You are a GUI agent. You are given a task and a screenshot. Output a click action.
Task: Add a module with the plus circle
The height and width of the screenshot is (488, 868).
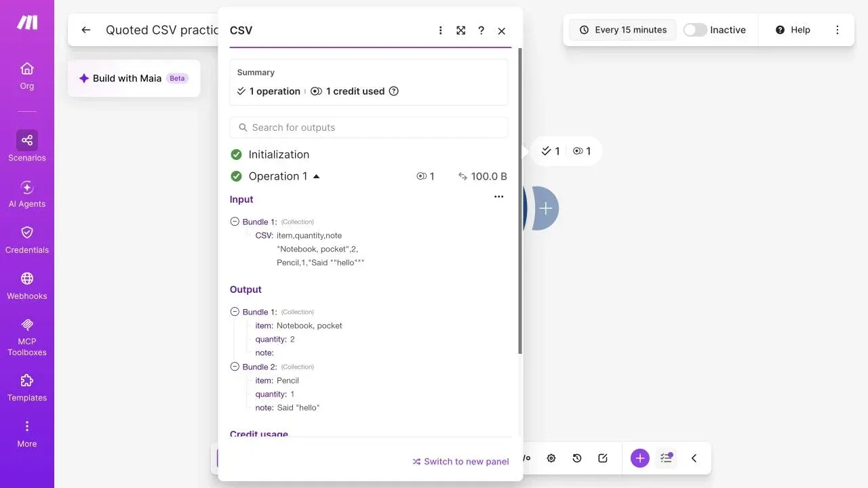(545, 209)
